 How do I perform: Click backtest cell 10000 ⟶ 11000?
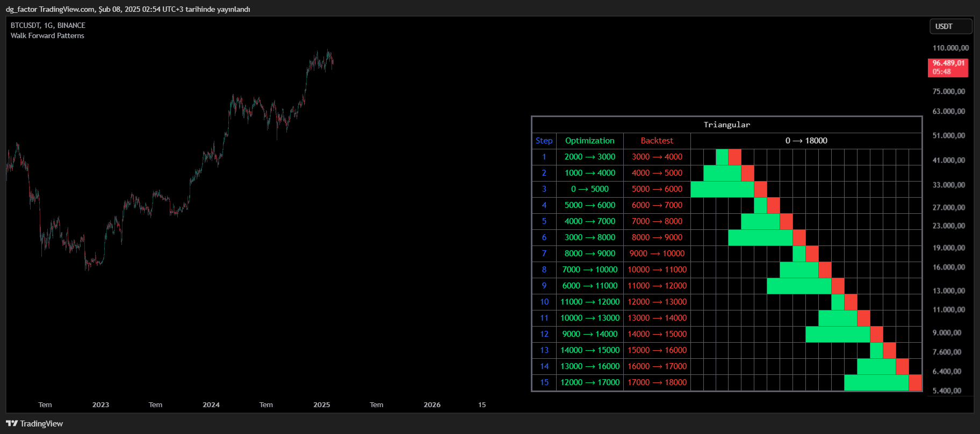coord(657,270)
